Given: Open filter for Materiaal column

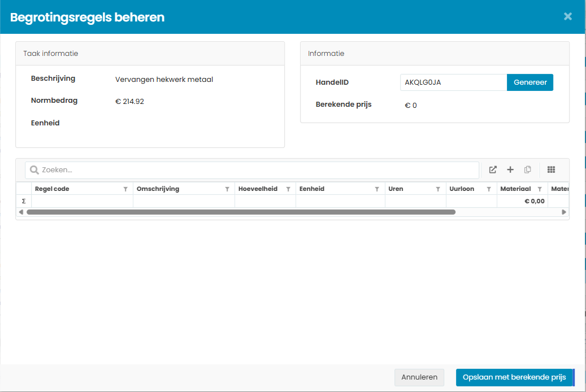Looking at the screenshot, I should coord(540,189).
